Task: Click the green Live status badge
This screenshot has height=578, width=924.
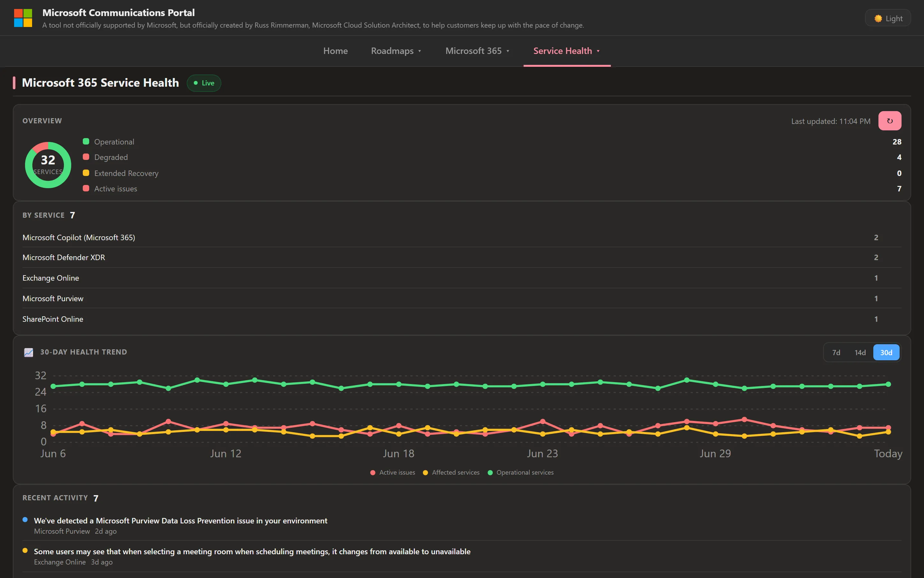Action: pyautogui.click(x=204, y=83)
